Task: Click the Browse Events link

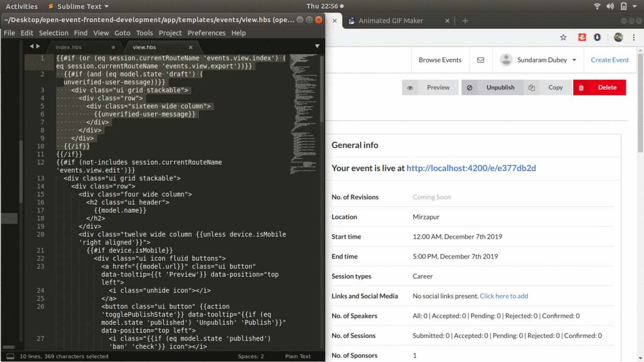Action: 440,60
